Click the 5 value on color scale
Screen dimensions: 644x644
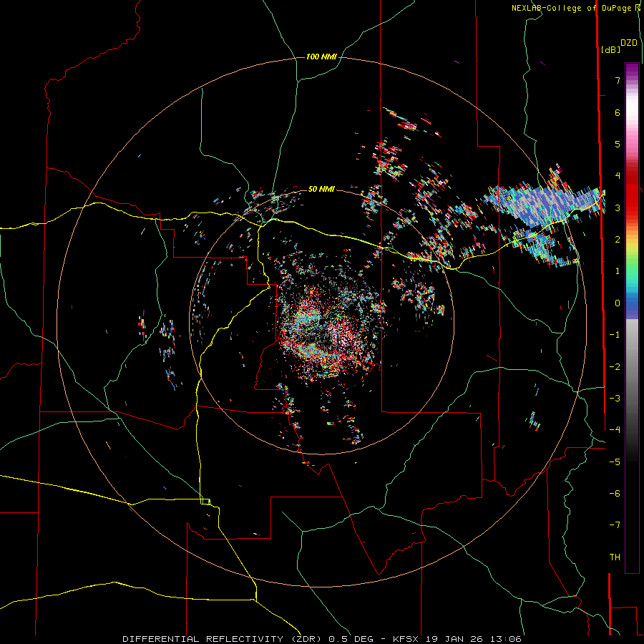[618, 144]
